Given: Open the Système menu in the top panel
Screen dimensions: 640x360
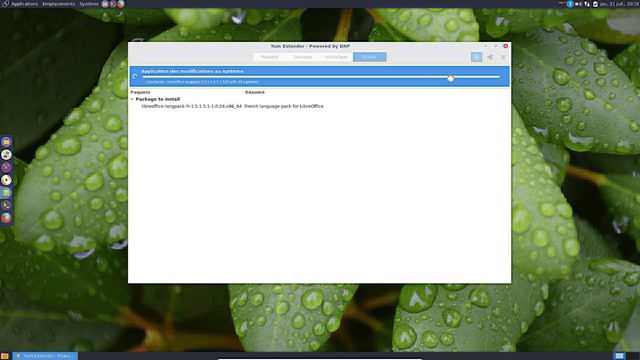Looking at the screenshot, I should coord(89,4).
